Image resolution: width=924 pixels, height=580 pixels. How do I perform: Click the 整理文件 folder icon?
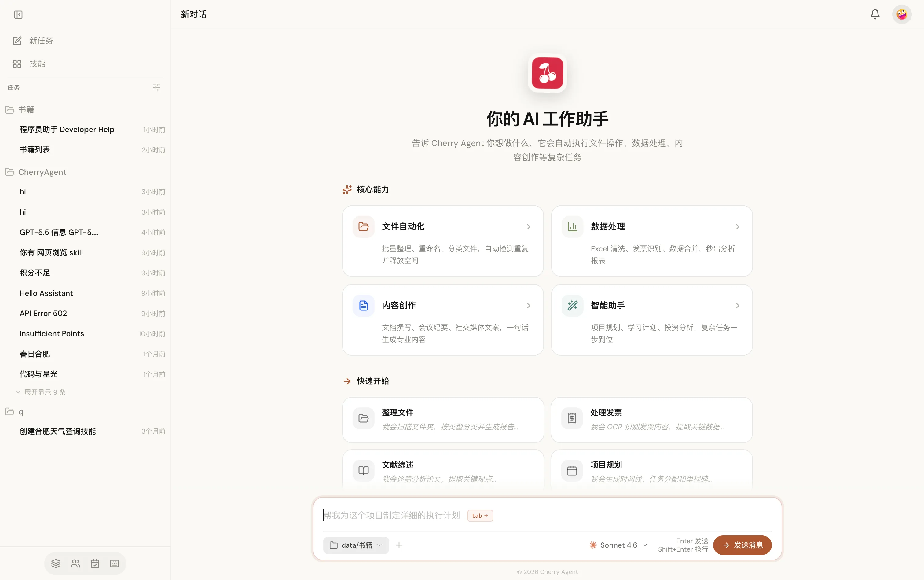pos(363,418)
